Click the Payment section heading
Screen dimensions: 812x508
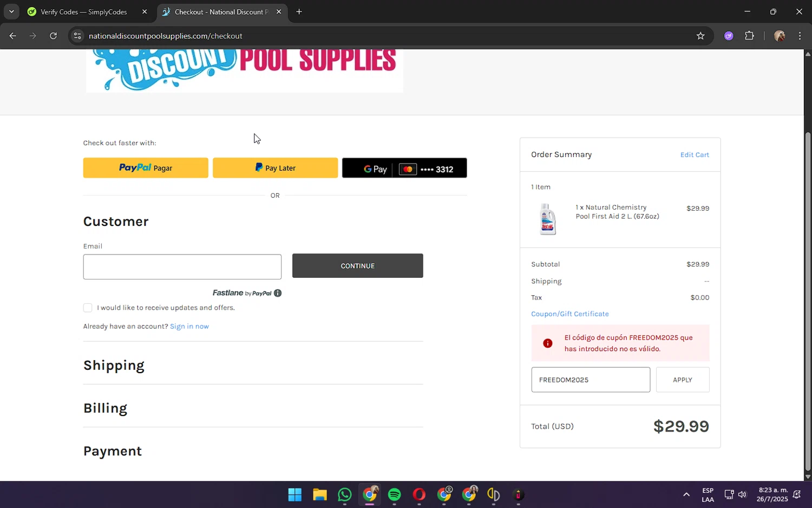(113, 451)
